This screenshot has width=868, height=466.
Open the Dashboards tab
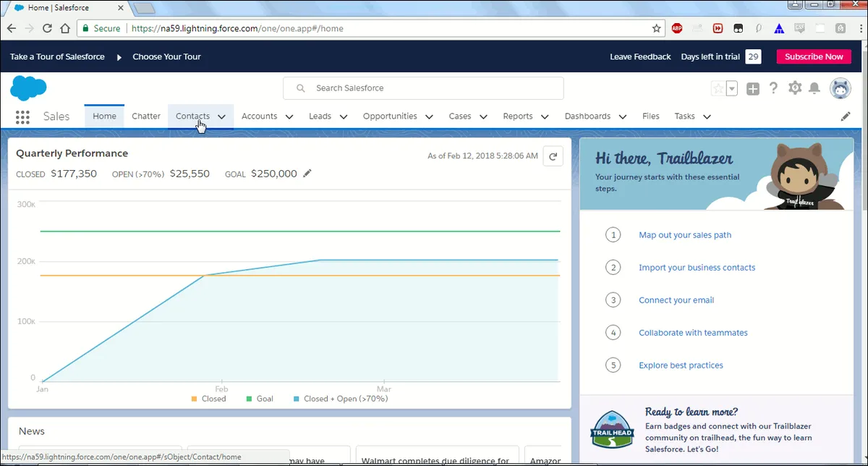pyautogui.click(x=587, y=116)
